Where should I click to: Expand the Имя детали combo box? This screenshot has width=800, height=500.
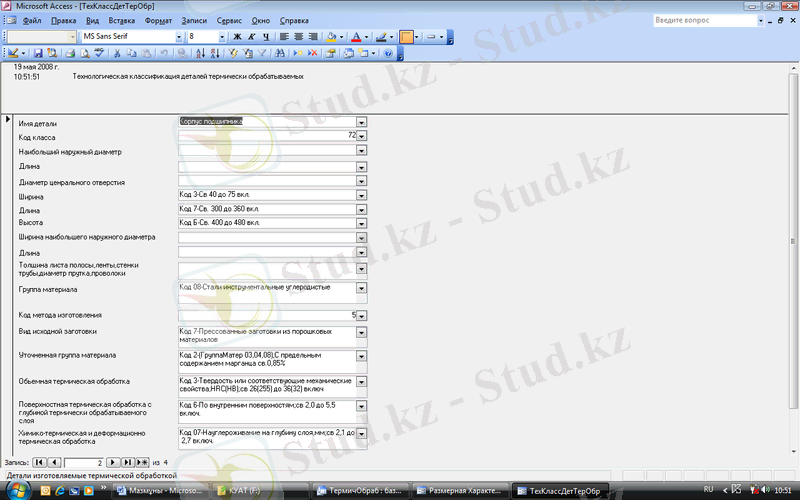pos(361,122)
